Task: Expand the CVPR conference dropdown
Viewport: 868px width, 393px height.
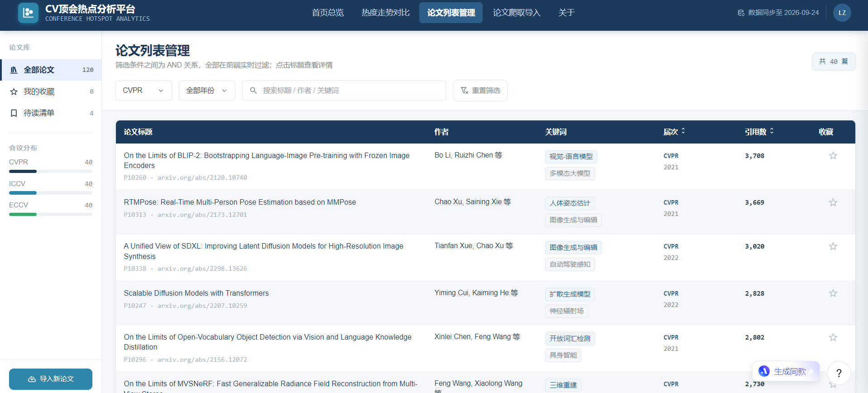Action: [144, 91]
